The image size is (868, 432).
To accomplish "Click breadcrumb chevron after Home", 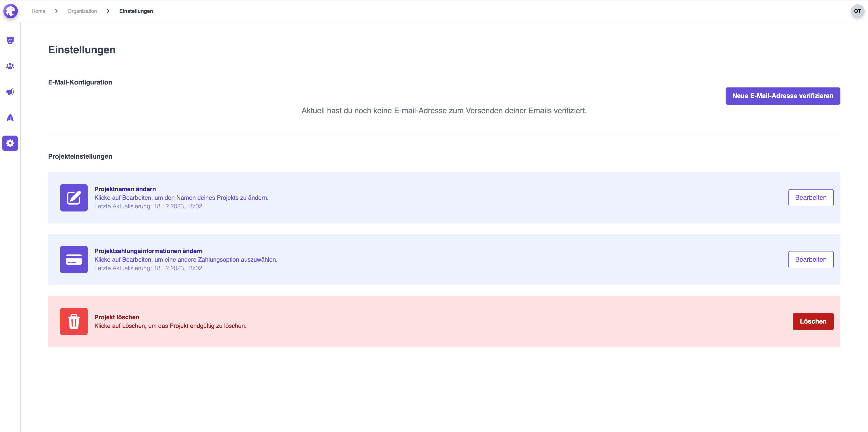I will point(56,11).
